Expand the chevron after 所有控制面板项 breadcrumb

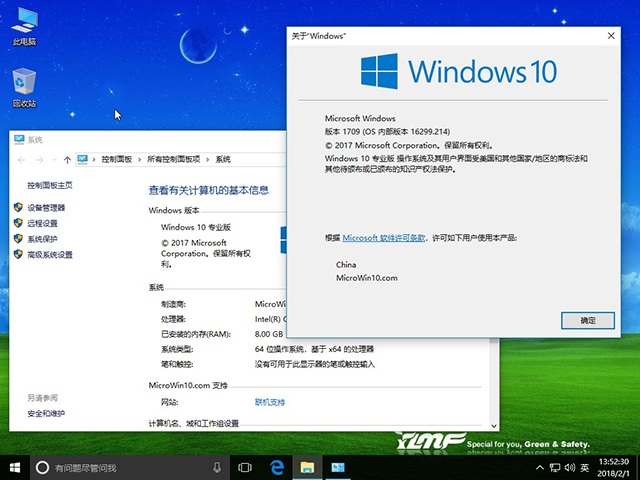(208, 160)
